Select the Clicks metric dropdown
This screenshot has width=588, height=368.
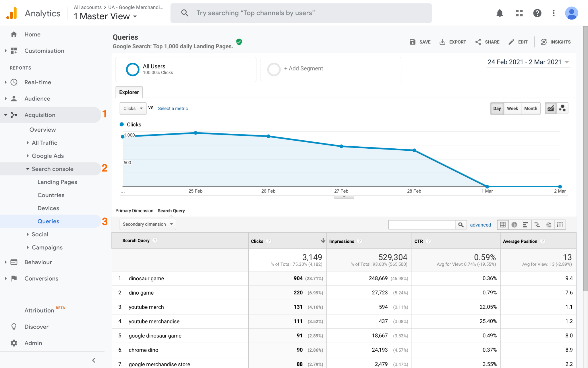pos(132,108)
